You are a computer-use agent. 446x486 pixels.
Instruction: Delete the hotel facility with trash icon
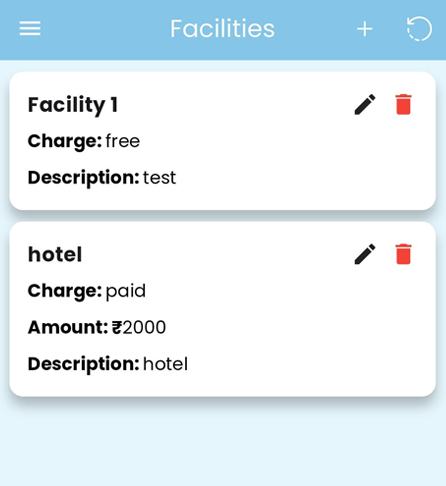point(403,254)
